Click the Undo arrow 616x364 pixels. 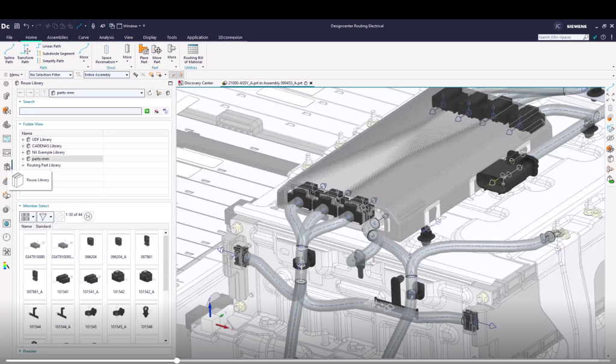pyautogui.click(x=26, y=26)
